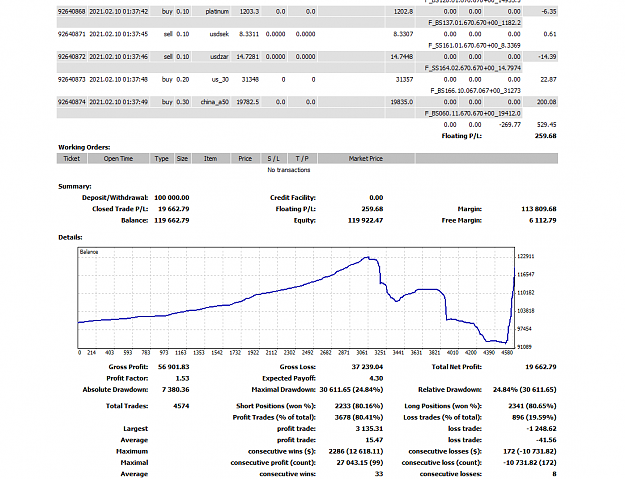Screen dimensions: 625x479
Task: Click comment F_BS060.11.670.670+00_19412.0
Action: 473,114
